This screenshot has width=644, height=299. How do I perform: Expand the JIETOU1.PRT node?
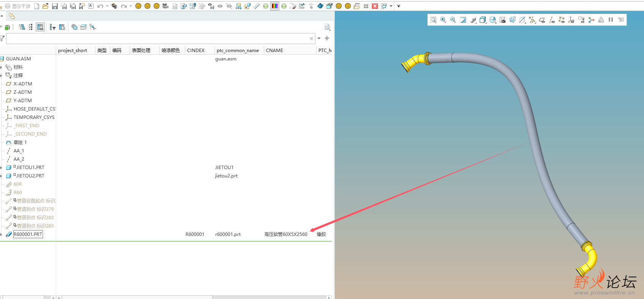[2, 168]
